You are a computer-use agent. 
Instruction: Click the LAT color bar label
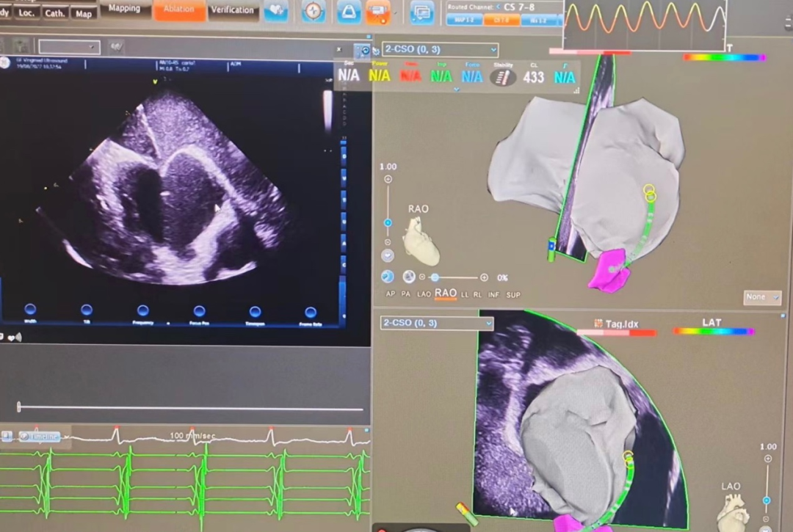point(711,322)
